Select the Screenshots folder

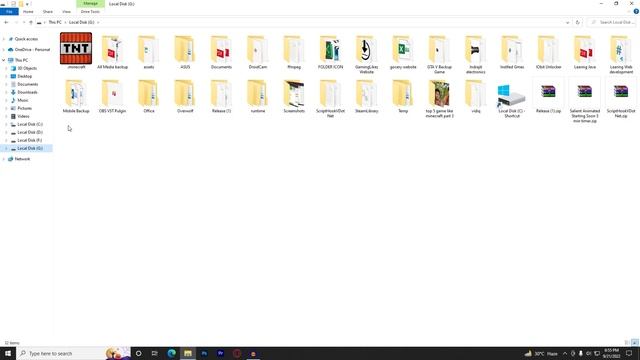click(x=294, y=96)
